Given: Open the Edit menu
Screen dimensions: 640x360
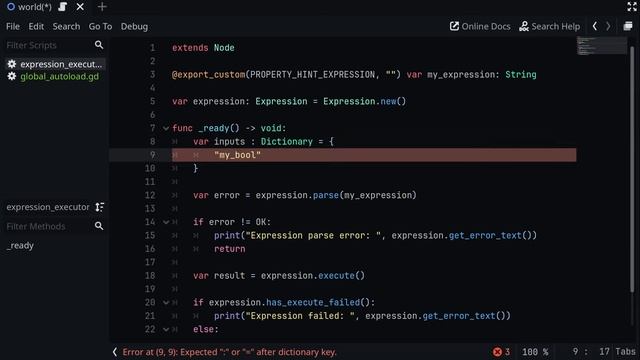Looking at the screenshot, I should point(36,27).
